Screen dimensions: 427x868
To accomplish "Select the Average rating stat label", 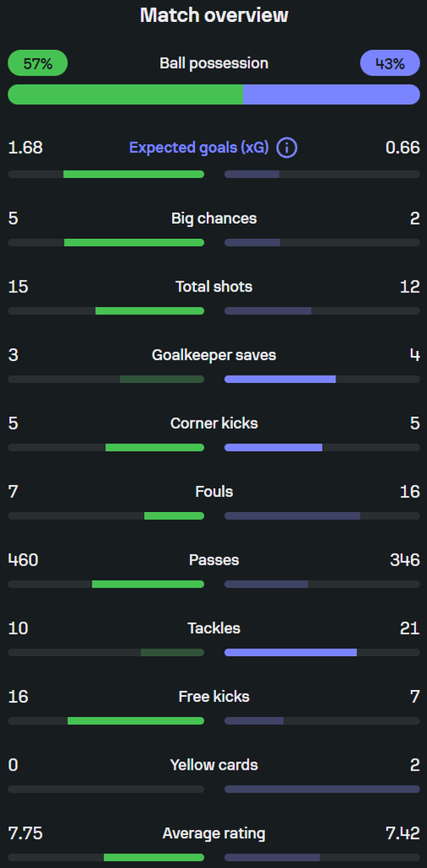I will tap(214, 833).
